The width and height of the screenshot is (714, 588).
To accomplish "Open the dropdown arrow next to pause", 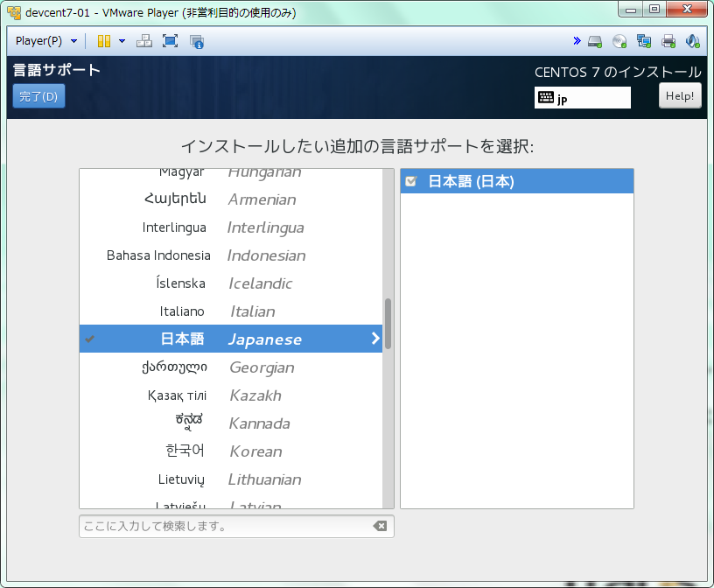I will [x=122, y=41].
